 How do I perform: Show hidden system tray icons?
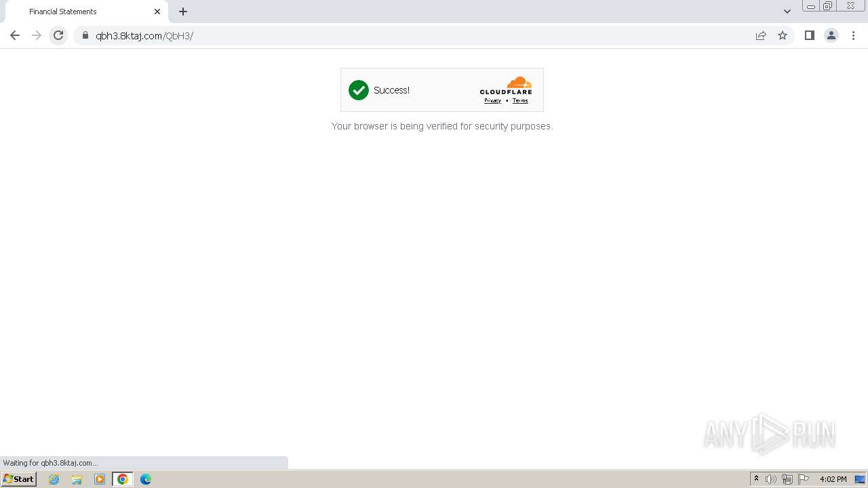pos(756,479)
